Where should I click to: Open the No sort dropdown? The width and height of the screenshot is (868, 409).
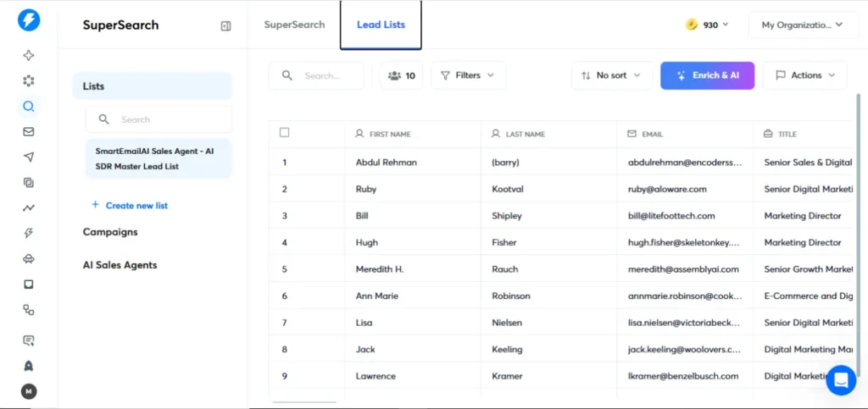point(612,75)
